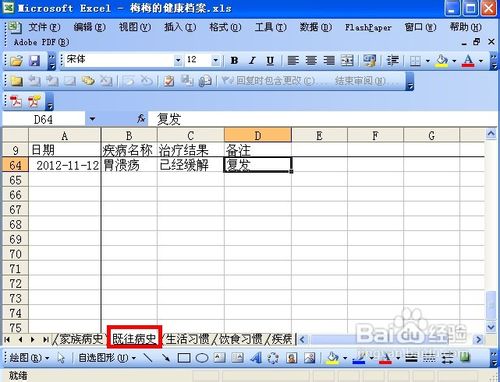Viewport: 500px width, 382px height.
Task: Apply the red font color
Action: [468, 61]
